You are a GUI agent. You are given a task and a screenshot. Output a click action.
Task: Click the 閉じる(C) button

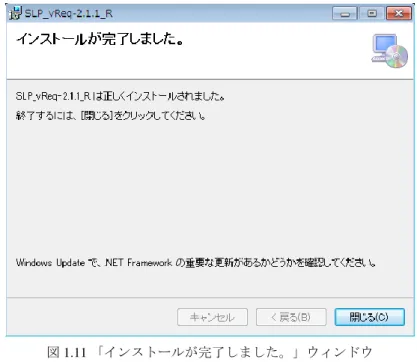(369, 317)
